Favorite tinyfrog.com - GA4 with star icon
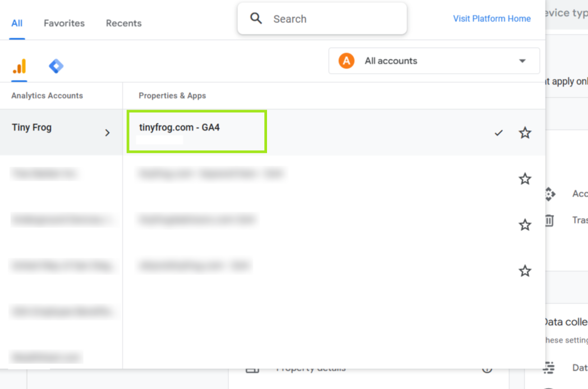This screenshot has height=389, width=588. point(525,133)
